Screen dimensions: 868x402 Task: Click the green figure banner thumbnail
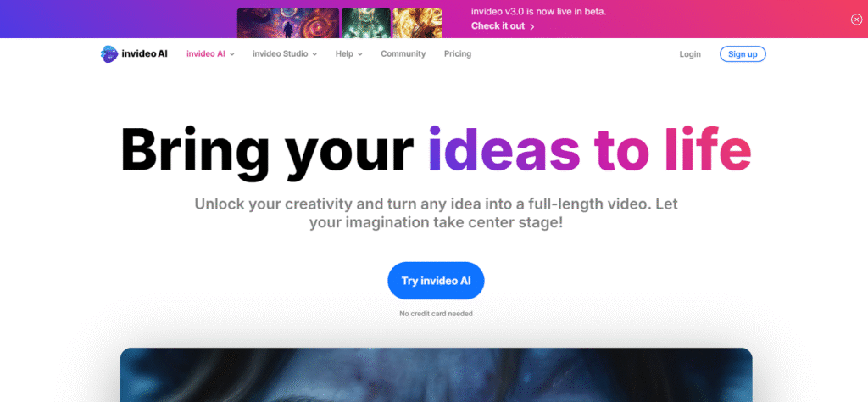point(366,23)
